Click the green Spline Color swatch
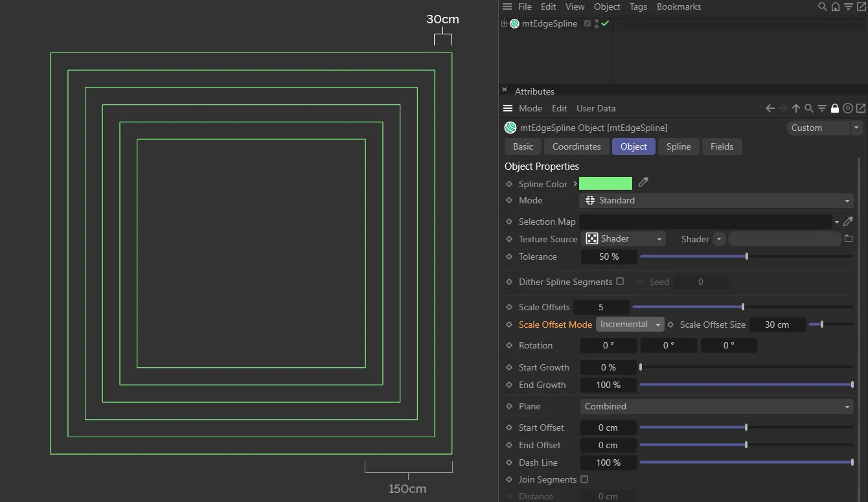 click(x=605, y=183)
